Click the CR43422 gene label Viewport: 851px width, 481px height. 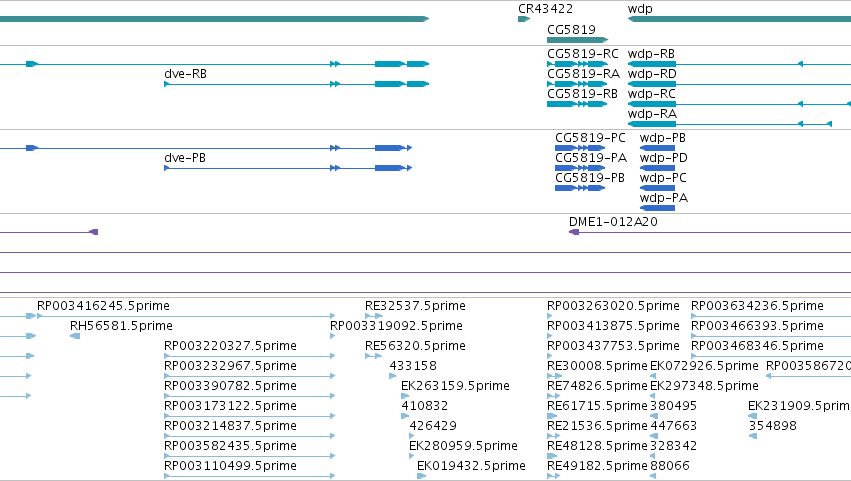click(x=545, y=9)
